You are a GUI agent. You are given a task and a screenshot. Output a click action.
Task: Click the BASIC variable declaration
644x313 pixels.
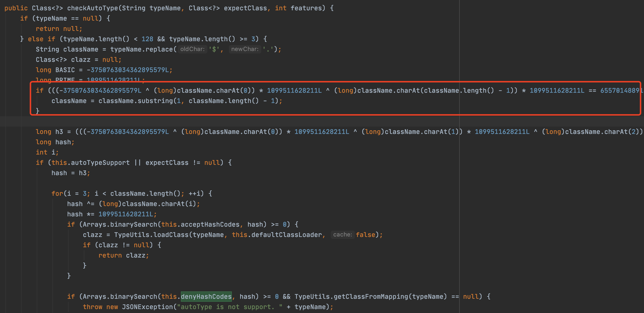tap(65, 70)
